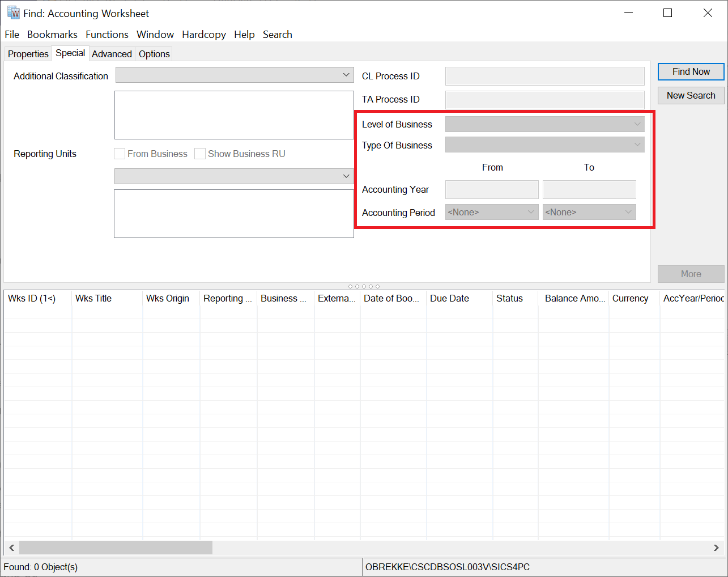Open the Search menu

277,35
